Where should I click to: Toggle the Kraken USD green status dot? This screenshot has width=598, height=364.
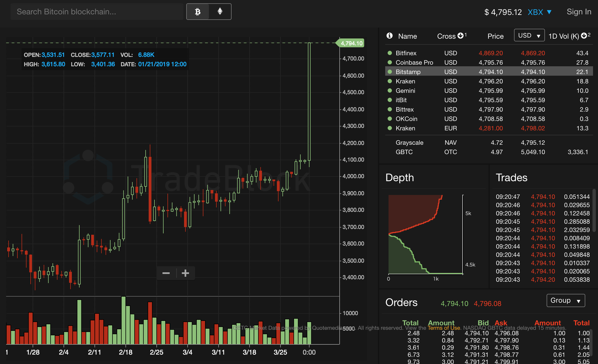(390, 81)
